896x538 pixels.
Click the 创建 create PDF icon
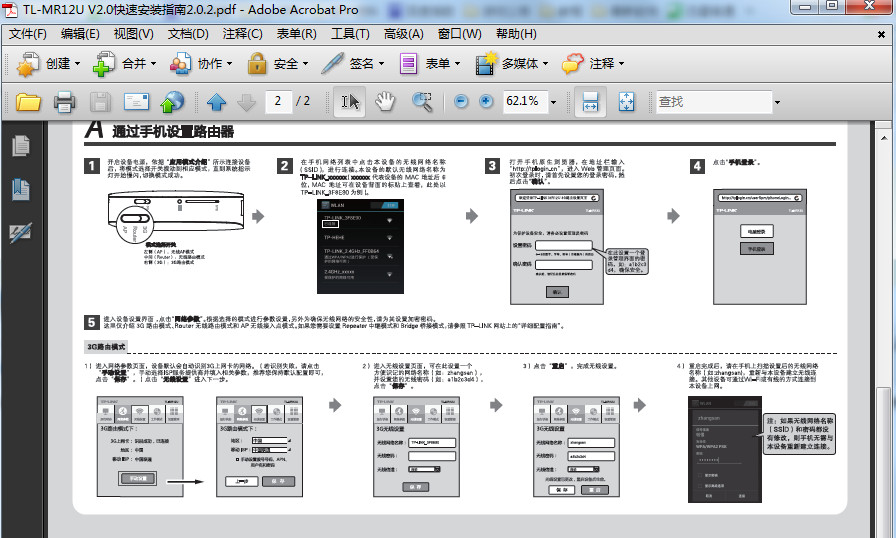pyautogui.click(x=28, y=64)
